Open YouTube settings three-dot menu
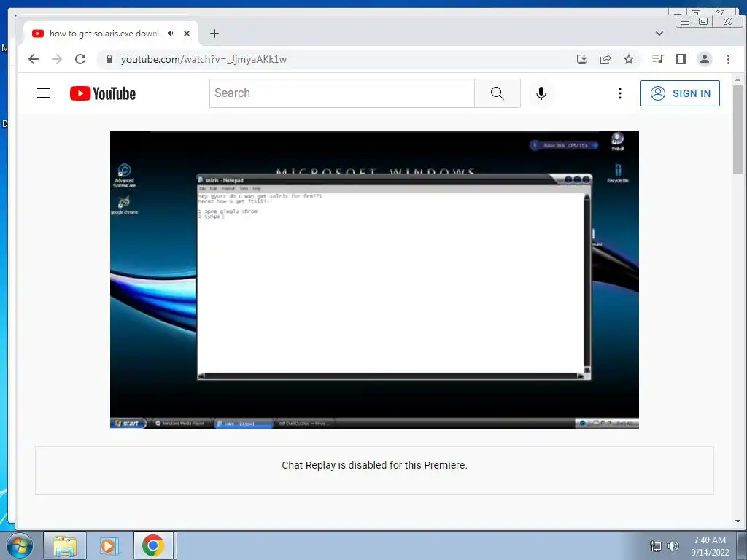The height and width of the screenshot is (560, 747). point(620,93)
